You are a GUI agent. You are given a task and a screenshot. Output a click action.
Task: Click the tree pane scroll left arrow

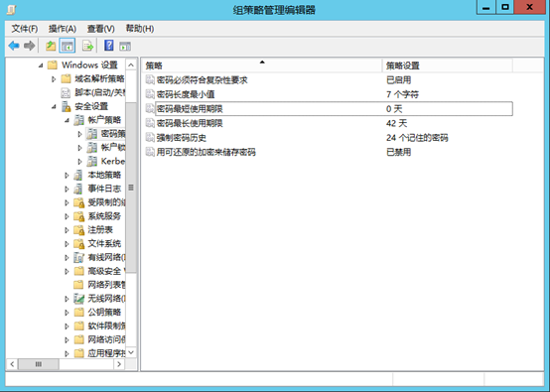tap(12, 364)
